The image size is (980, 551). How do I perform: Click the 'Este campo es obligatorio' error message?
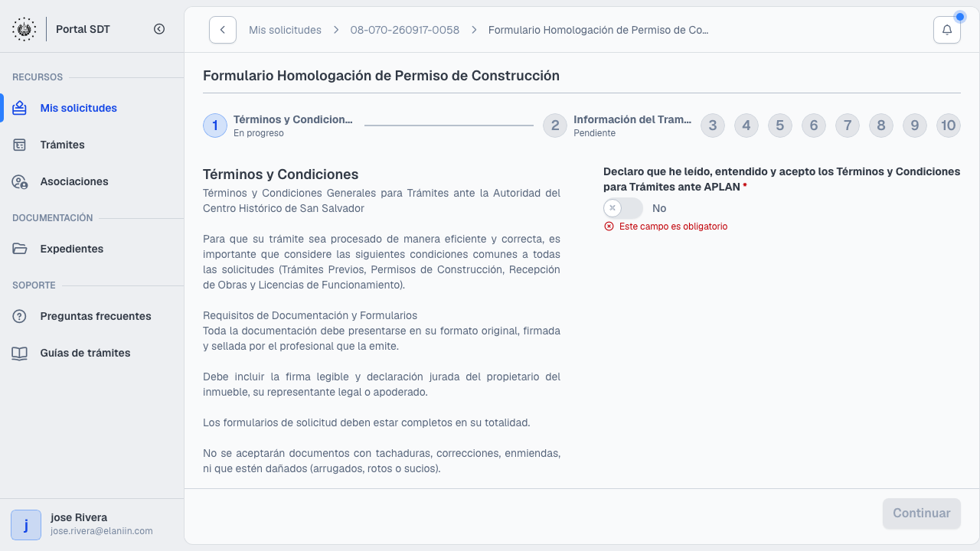pyautogui.click(x=673, y=227)
